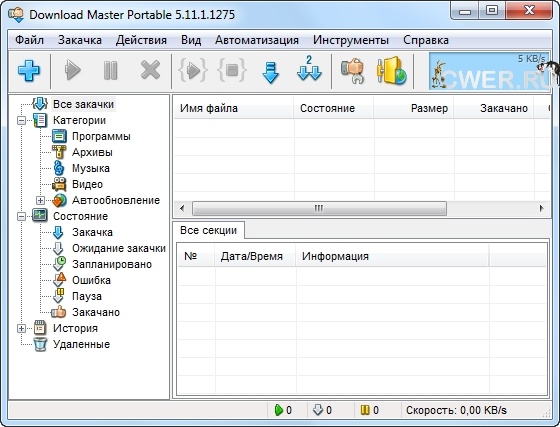The image size is (560, 427).
Task: Start download with the play toolbar icon
Action: point(73,70)
